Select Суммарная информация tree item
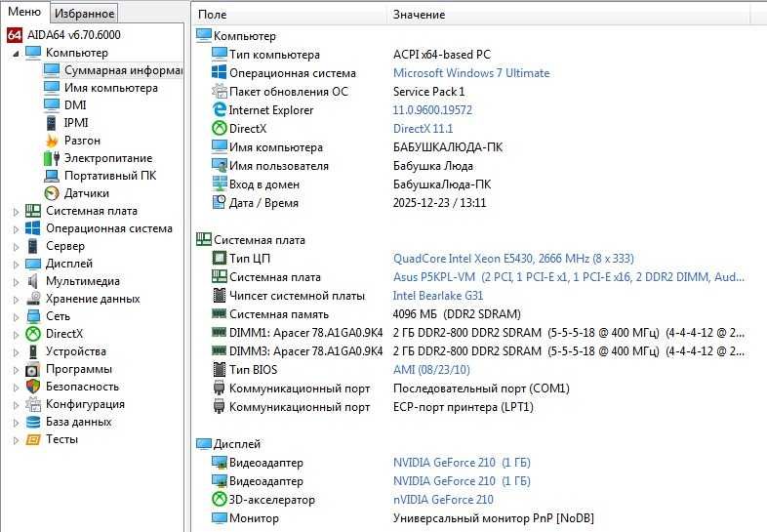This screenshot has width=767, height=532. click(x=122, y=70)
